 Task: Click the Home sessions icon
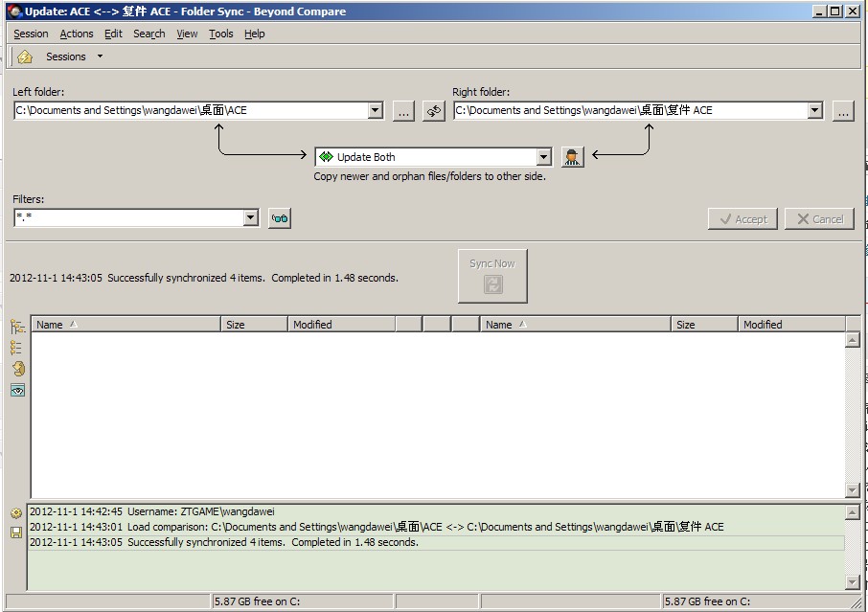[25, 57]
